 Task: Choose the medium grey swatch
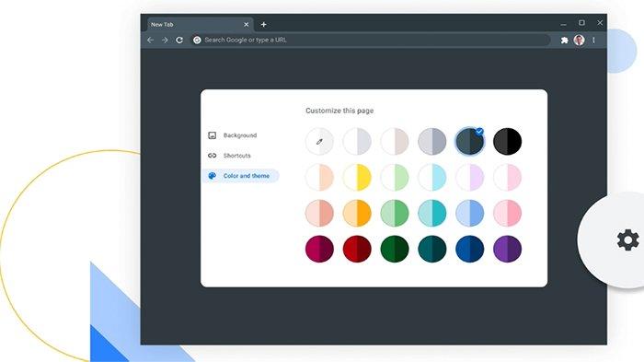point(432,142)
